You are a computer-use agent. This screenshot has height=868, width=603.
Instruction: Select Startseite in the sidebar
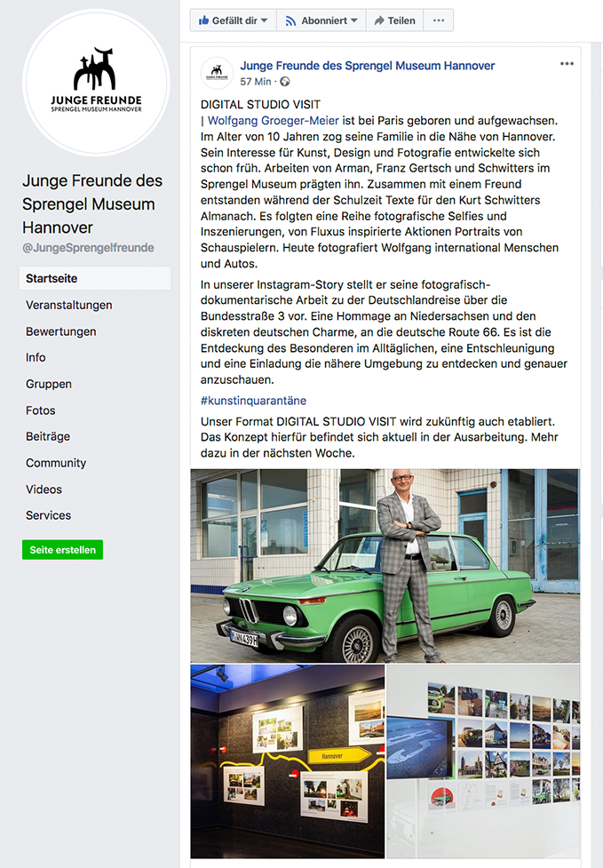(95, 278)
